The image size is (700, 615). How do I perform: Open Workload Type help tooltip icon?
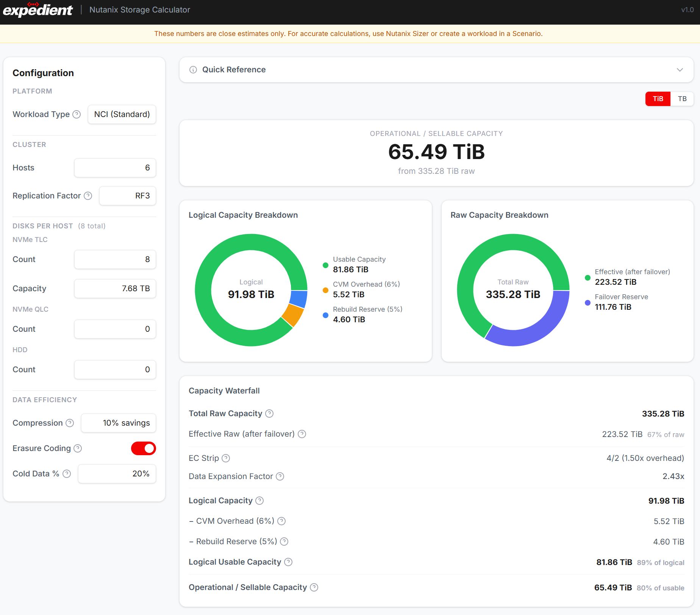tap(77, 114)
